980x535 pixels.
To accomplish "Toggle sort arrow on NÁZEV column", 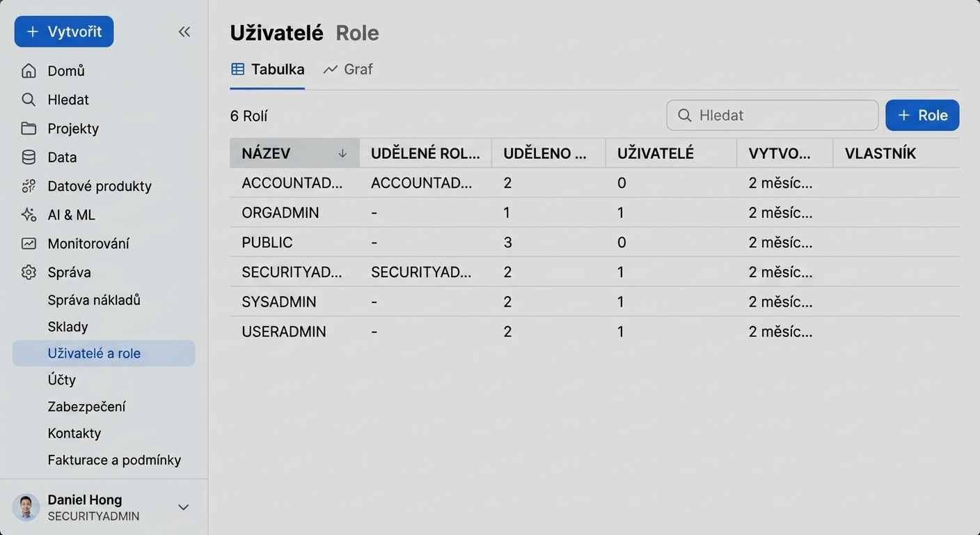I will (342, 153).
